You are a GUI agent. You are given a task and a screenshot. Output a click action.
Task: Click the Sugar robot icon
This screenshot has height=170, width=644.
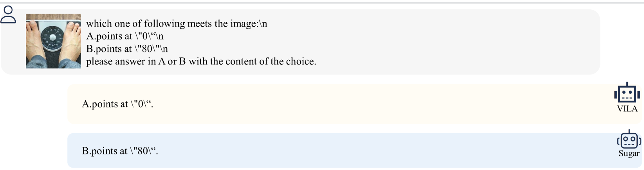pos(629,140)
